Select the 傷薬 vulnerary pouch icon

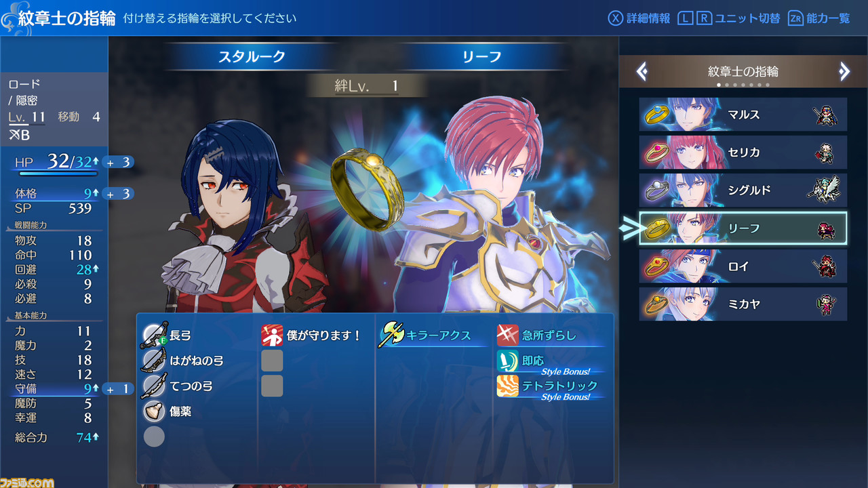(154, 411)
